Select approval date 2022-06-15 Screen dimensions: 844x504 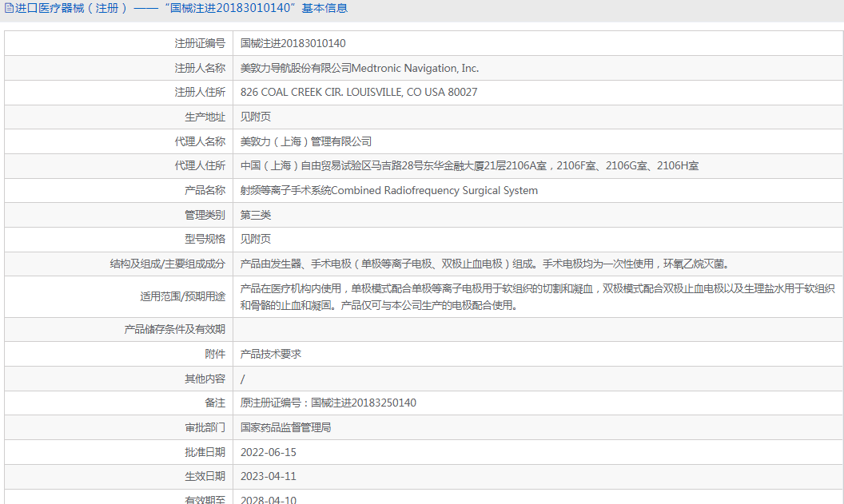tap(268, 452)
